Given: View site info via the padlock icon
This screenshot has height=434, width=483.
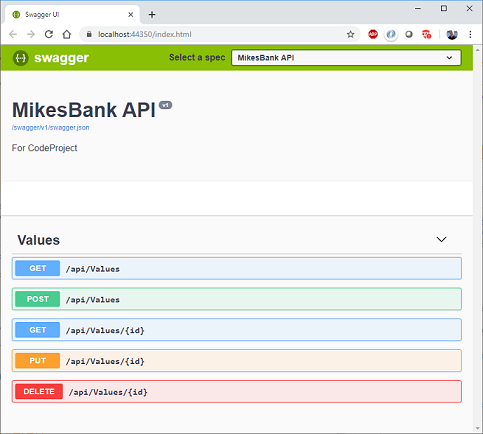Looking at the screenshot, I should [89, 34].
